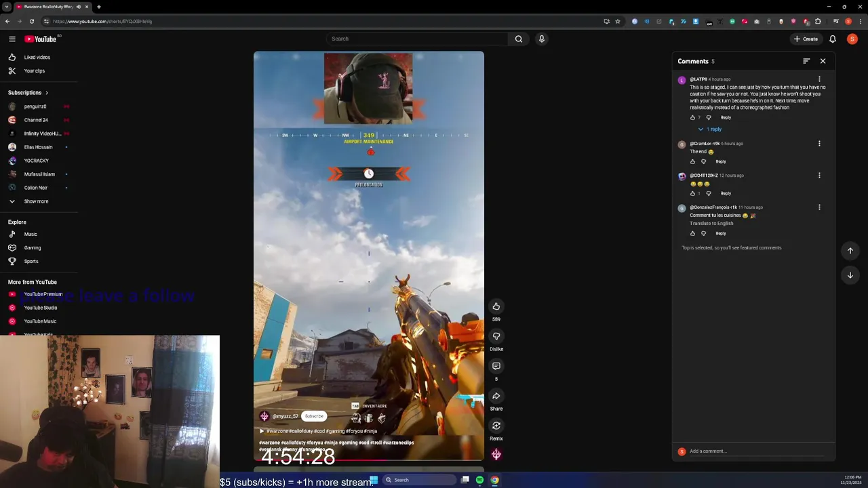
Task: Open Elias Hossain subscription channel
Action: click(x=39, y=147)
